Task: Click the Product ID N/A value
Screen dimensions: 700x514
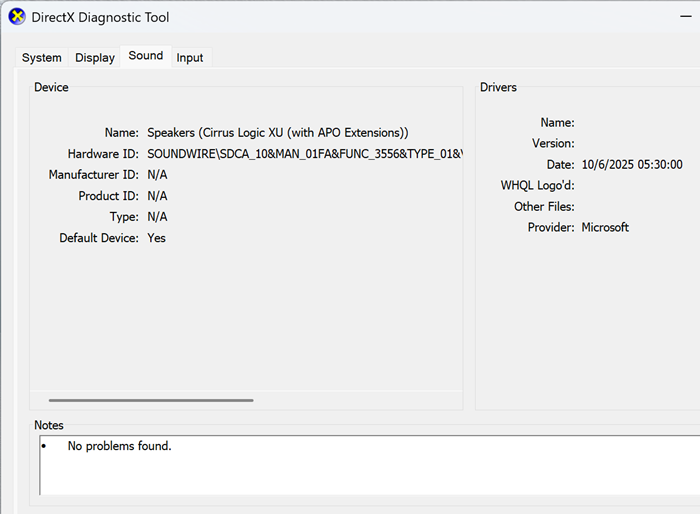Action: [157, 196]
